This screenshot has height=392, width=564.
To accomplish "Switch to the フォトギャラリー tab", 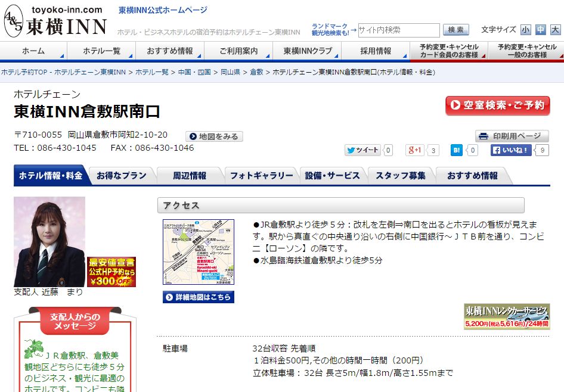I will pos(261,176).
